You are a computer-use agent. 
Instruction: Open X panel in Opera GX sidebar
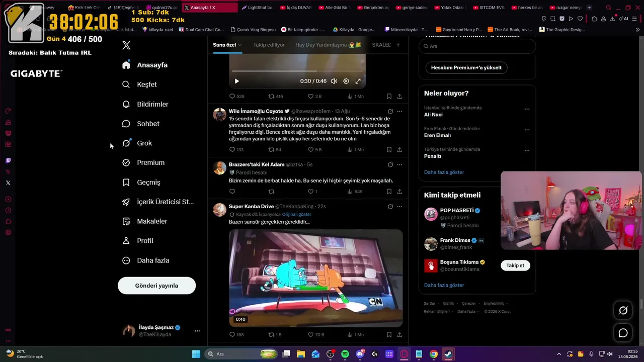pos(8,183)
